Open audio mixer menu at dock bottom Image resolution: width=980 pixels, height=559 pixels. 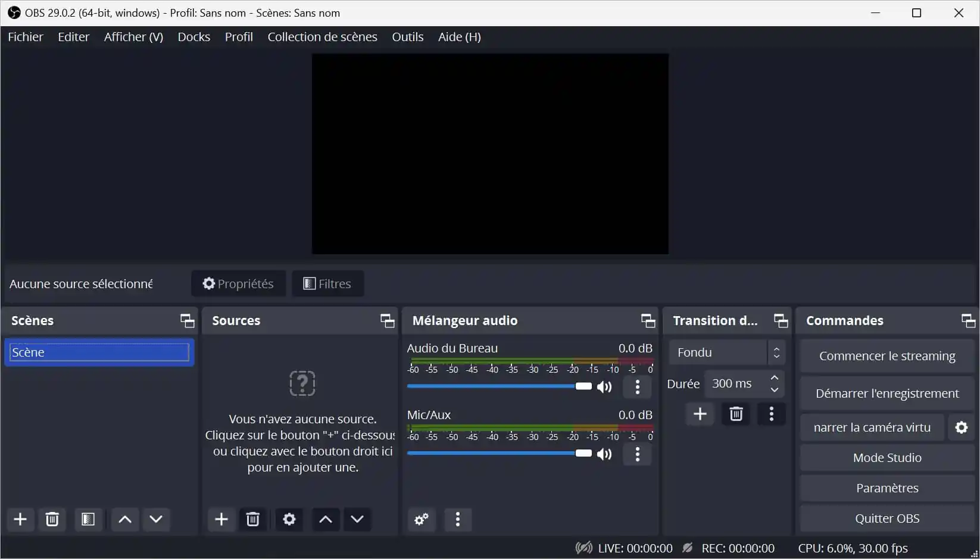(x=458, y=519)
